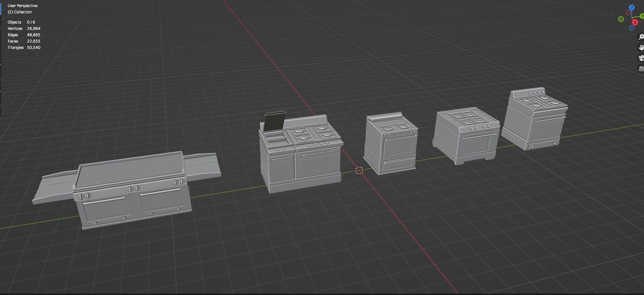Click the '(2) Collection' overlay text
The height and width of the screenshot is (295, 644).
[20, 12]
